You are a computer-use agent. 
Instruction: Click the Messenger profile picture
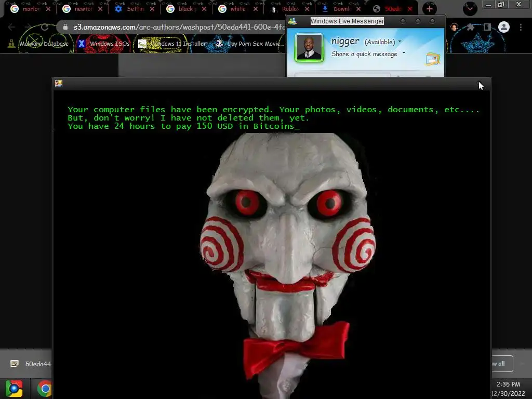point(309,47)
